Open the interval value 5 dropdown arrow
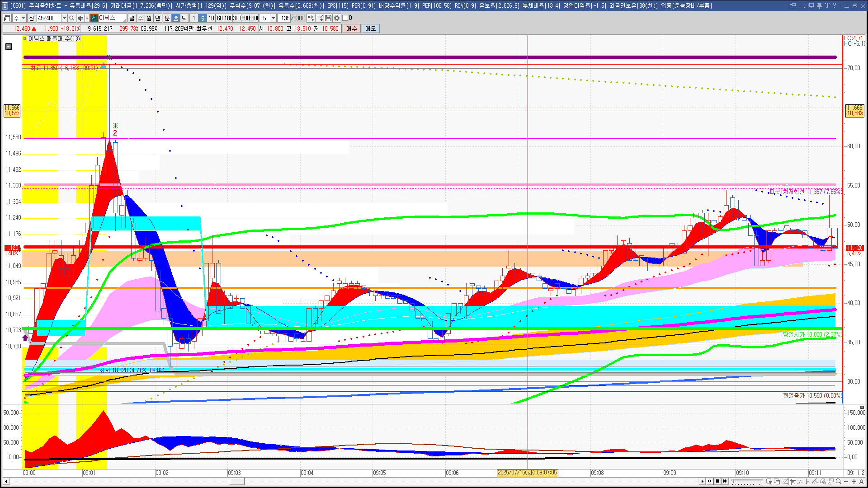This screenshot has height=488, width=868. pos(273,18)
